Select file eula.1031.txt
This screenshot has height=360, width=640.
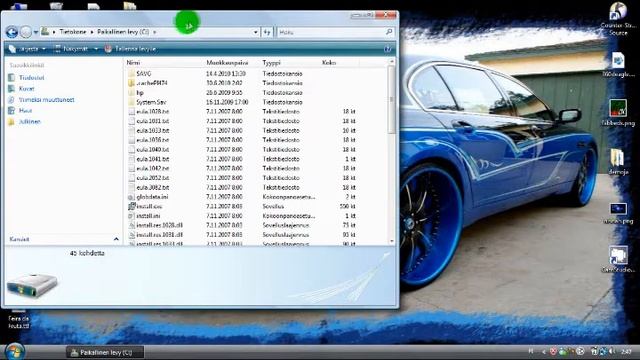(x=153, y=121)
